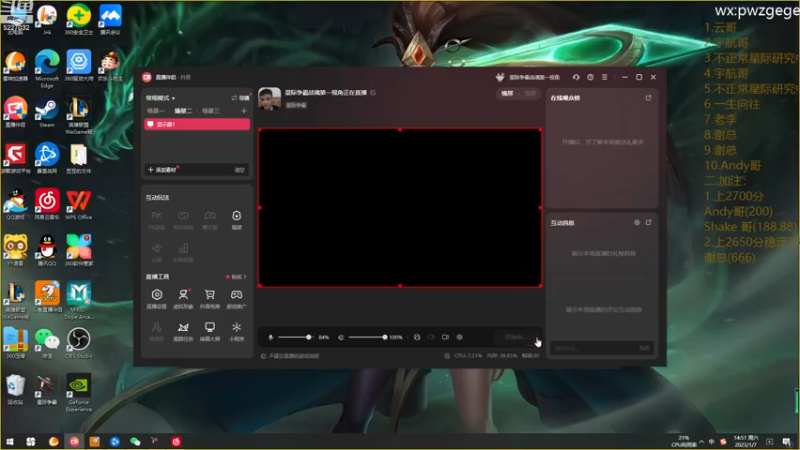
Task: Adjust the microphone volume slider
Action: click(x=295, y=337)
